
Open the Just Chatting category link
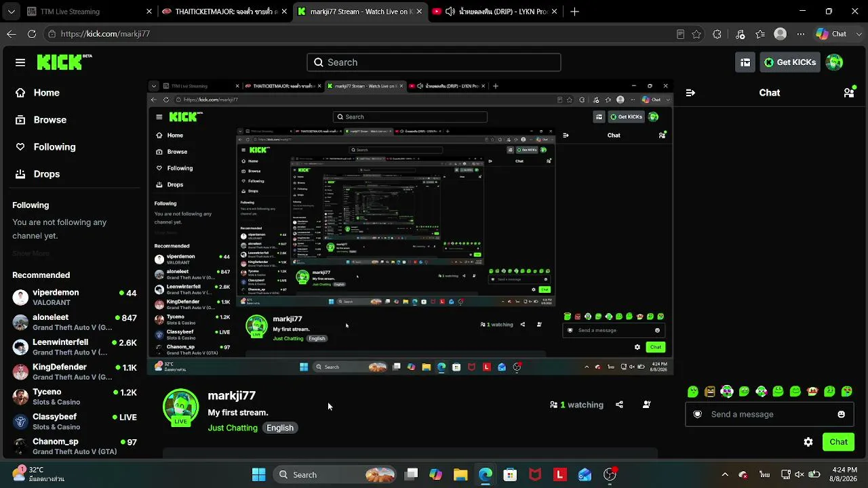tap(233, 428)
